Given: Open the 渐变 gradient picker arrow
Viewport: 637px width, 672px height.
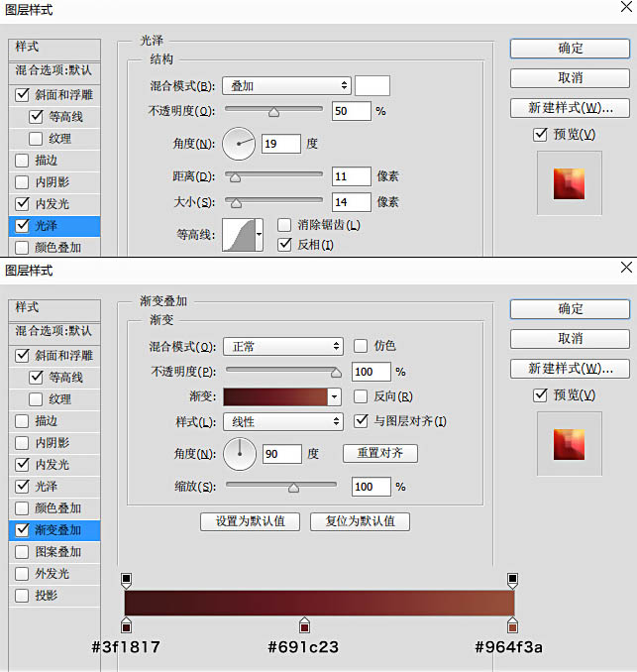Looking at the screenshot, I should (334, 396).
